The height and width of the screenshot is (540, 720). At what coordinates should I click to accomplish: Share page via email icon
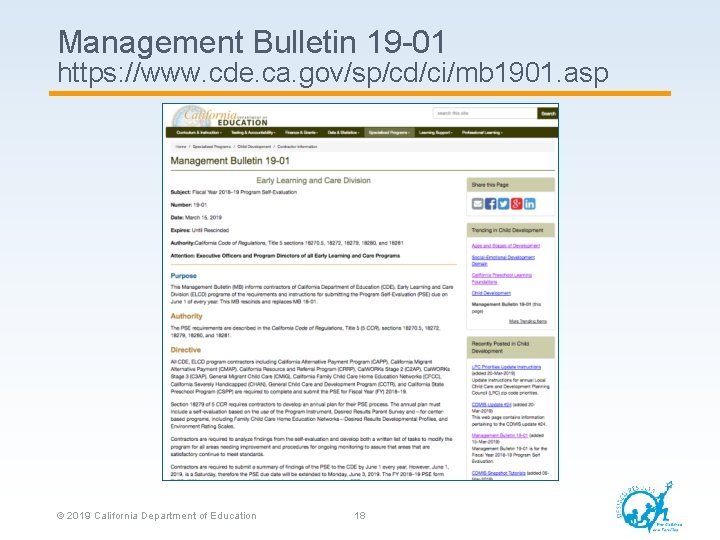(x=478, y=203)
